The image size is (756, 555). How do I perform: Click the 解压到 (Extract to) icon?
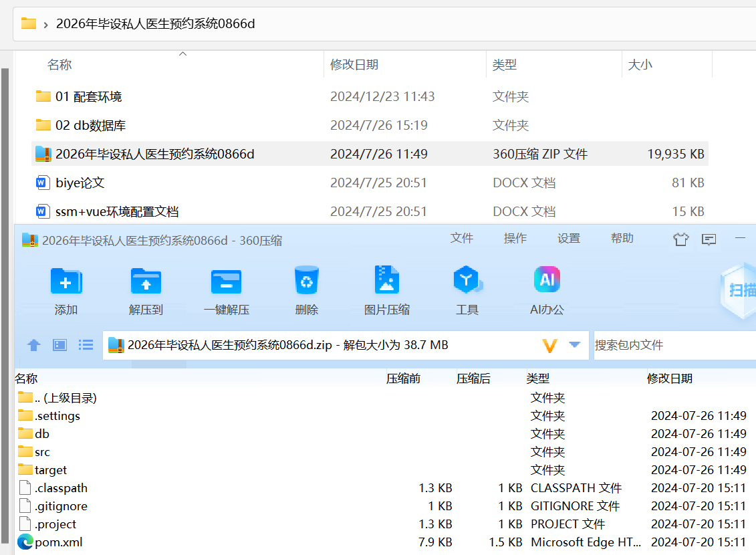click(x=146, y=281)
